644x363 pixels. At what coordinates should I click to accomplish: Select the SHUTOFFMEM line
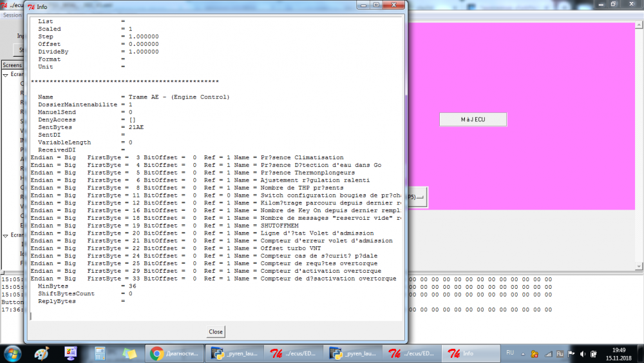[165, 226]
